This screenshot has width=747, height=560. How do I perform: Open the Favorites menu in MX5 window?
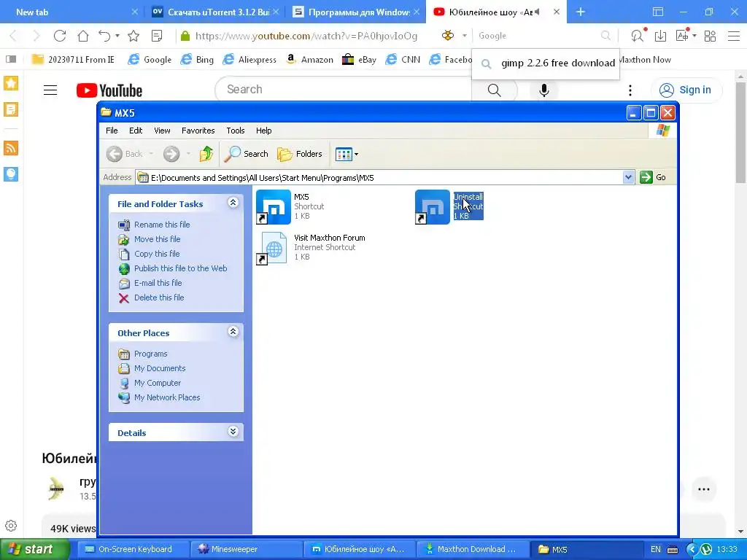click(x=198, y=131)
